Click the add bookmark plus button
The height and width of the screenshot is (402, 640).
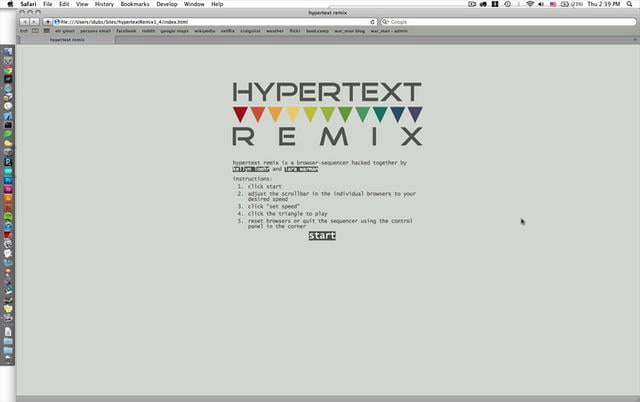[47, 21]
